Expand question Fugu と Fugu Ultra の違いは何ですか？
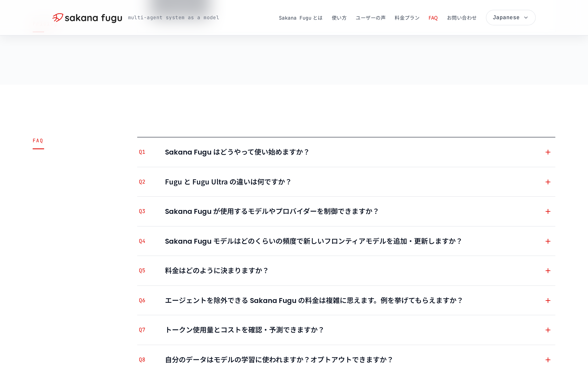The width and height of the screenshot is (588, 368). pyautogui.click(x=228, y=182)
